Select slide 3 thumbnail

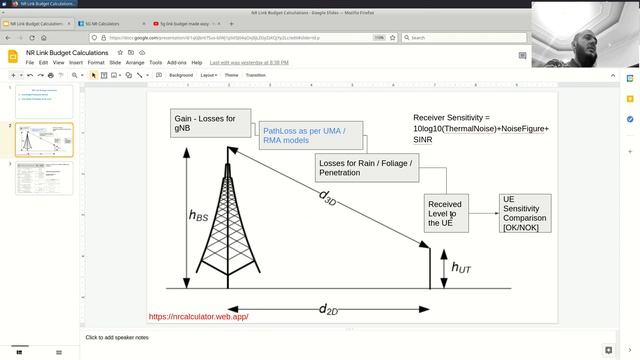44,178
